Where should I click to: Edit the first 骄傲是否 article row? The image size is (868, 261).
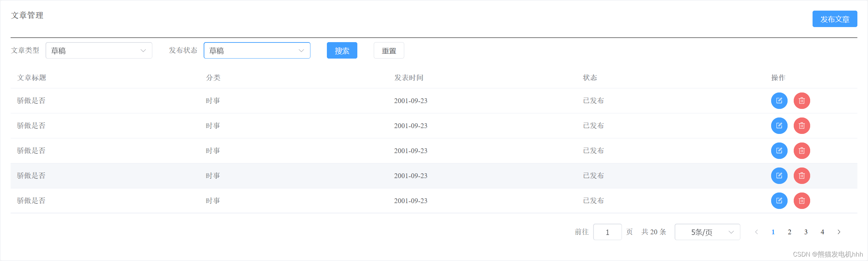pyautogui.click(x=779, y=101)
